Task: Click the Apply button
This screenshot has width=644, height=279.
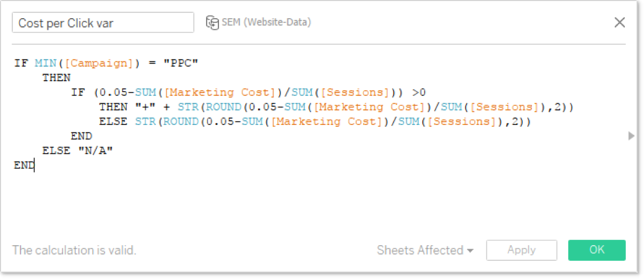Action: click(521, 250)
